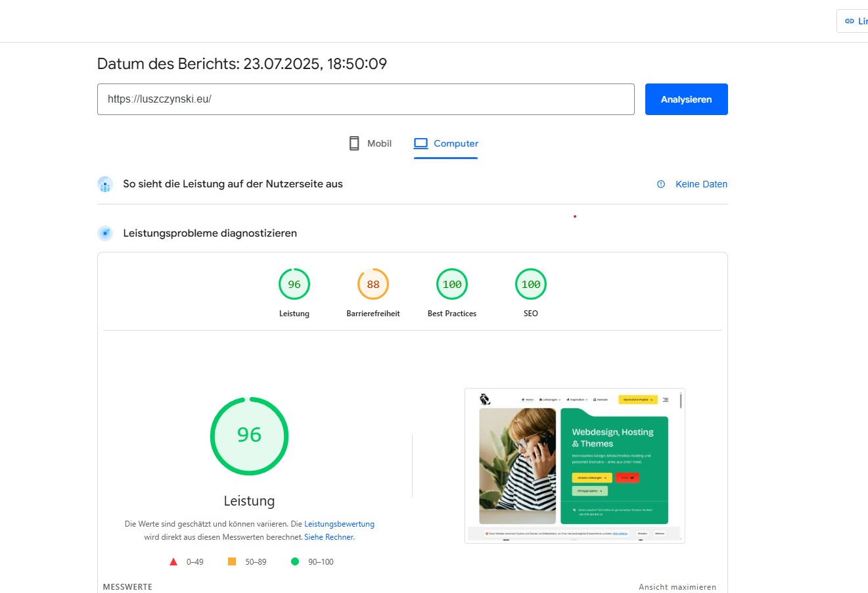
Task: Click the report date text
Action: pos(242,64)
